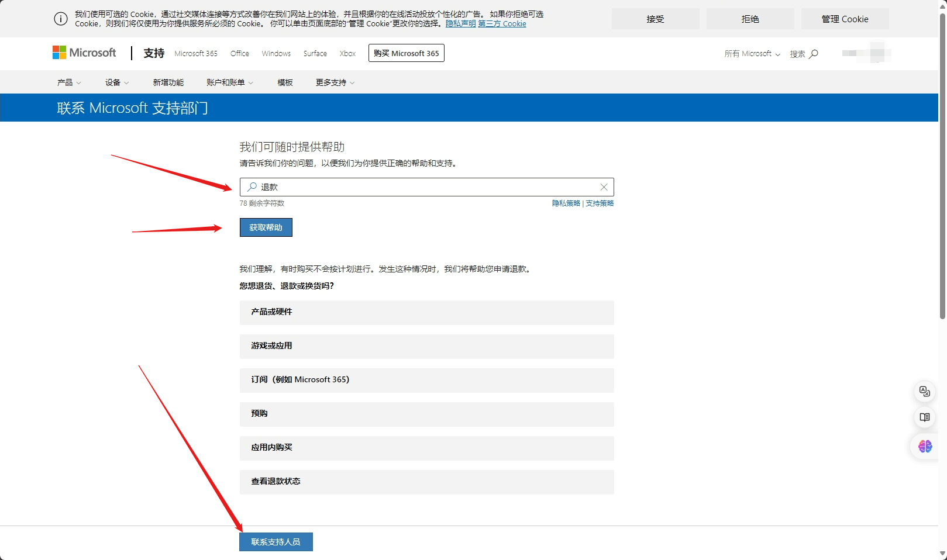Screen dimensions: 947x560
Task: Expand the 游戏或应用 option
Action: pos(427,346)
